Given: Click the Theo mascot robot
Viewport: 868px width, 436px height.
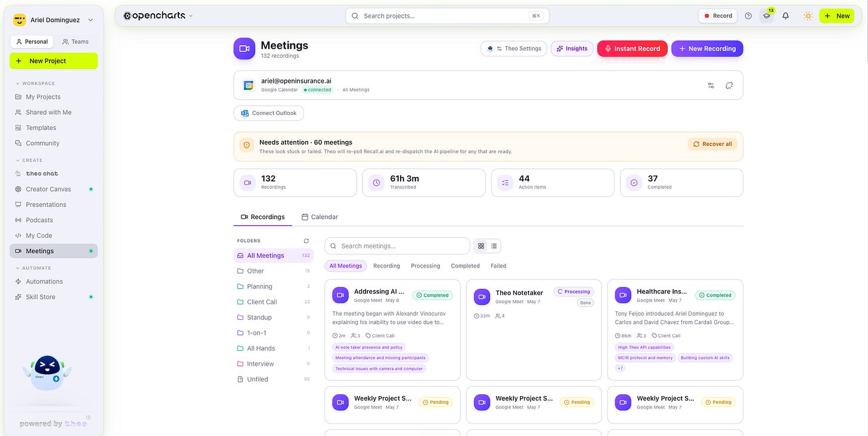Looking at the screenshot, I should [x=47, y=373].
